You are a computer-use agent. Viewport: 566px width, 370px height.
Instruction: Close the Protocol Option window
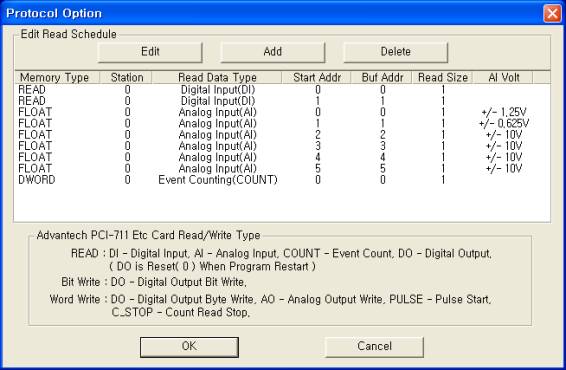click(552, 13)
